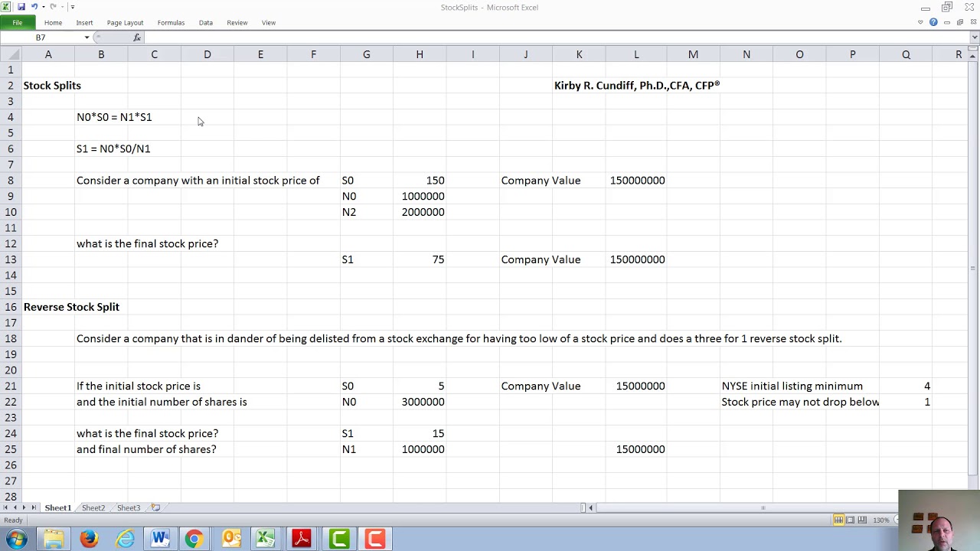Switch to the Excel taskbar button
This screenshot has height=551, width=980.
(x=265, y=540)
